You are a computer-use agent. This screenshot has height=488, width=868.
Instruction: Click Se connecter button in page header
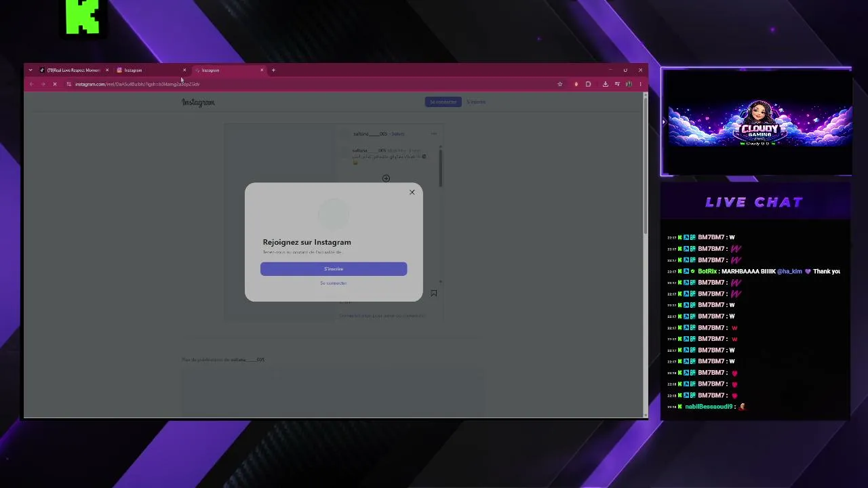(443, 102)
